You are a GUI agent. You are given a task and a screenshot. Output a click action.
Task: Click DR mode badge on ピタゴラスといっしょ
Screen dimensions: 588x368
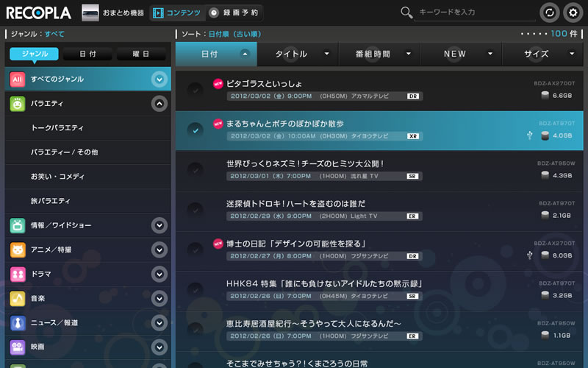[413, 96]
